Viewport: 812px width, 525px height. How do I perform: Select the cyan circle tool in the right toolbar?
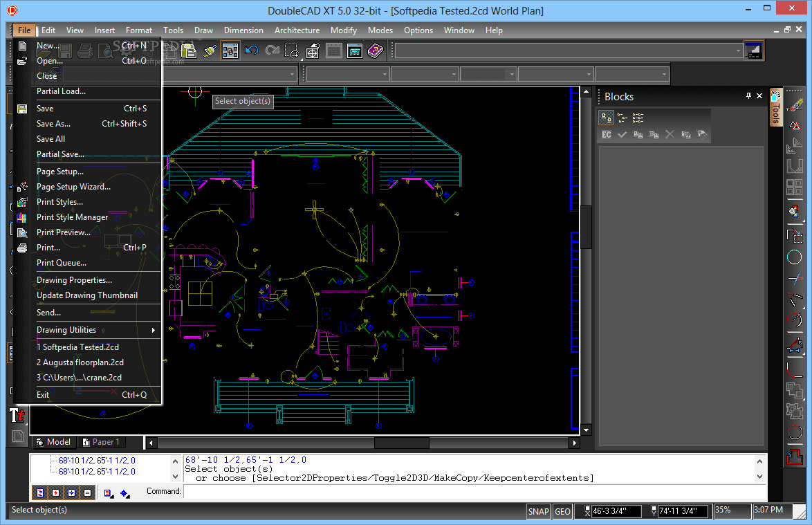pyautogui.click(x=795, y=257)
